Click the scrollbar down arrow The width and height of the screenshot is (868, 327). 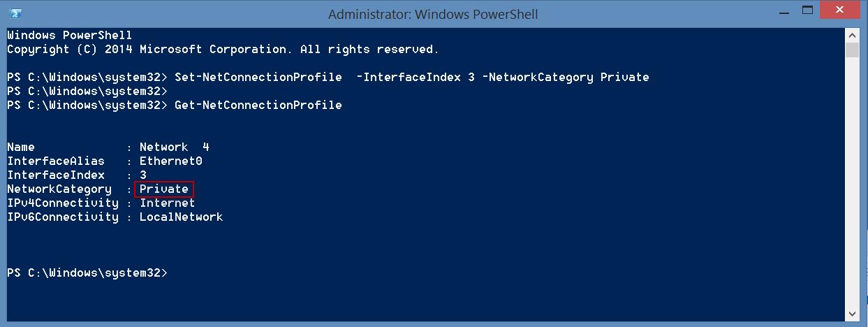tap(852, 314)
